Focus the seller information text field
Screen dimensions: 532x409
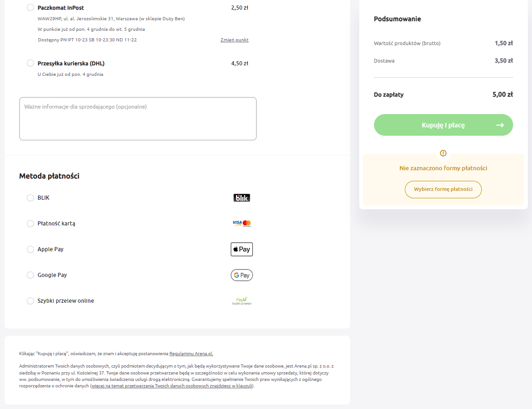[x=138, y=119]
